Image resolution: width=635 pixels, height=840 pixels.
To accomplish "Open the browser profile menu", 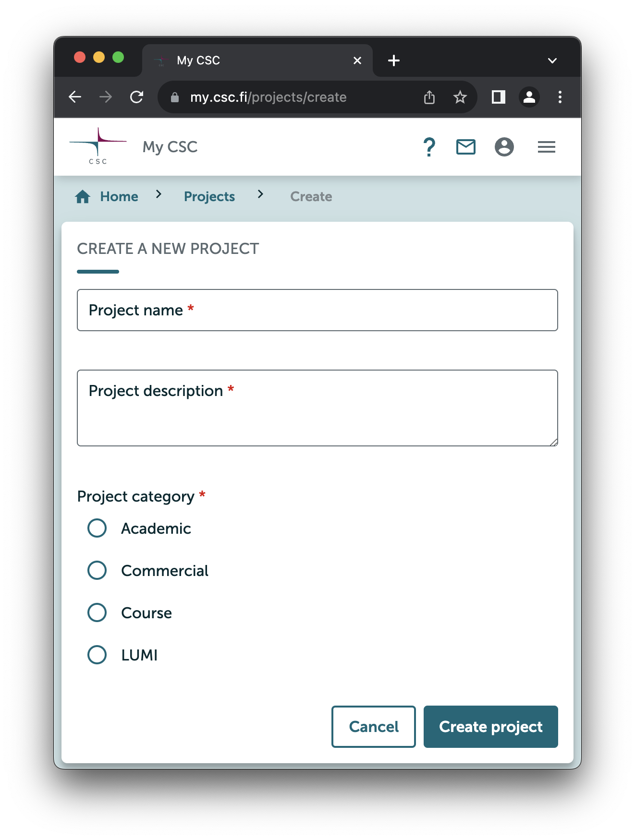I will (529, 97).
